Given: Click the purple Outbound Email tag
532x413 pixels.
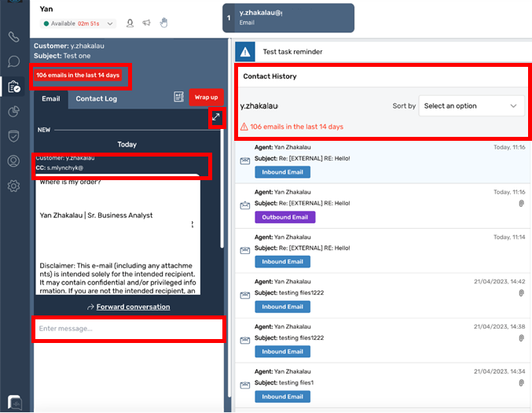Looking at the screenshot, I should point(284,217).
